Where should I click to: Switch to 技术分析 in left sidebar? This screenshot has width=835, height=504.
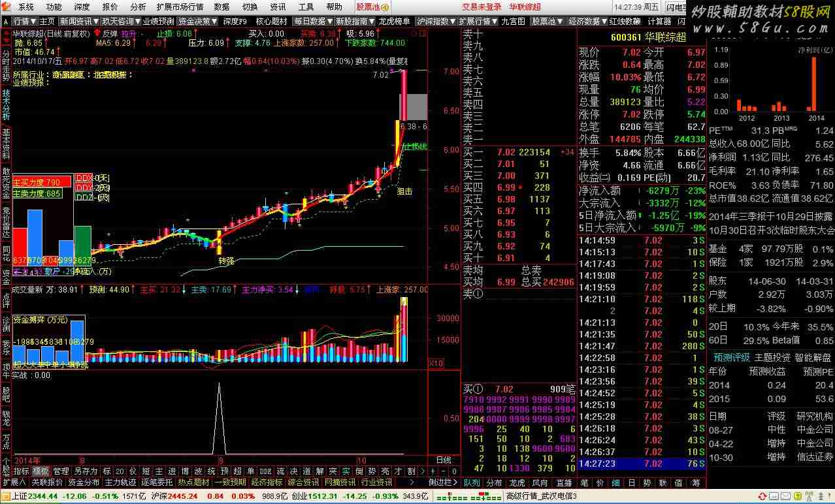[x=6, y=104]
